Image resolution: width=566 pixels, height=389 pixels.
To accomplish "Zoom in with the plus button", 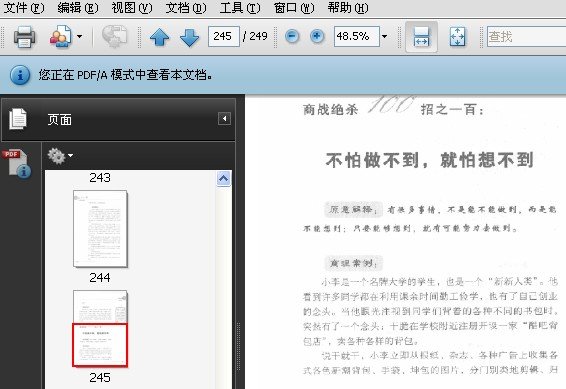I will pyautogui.click(x=317, y=36).
